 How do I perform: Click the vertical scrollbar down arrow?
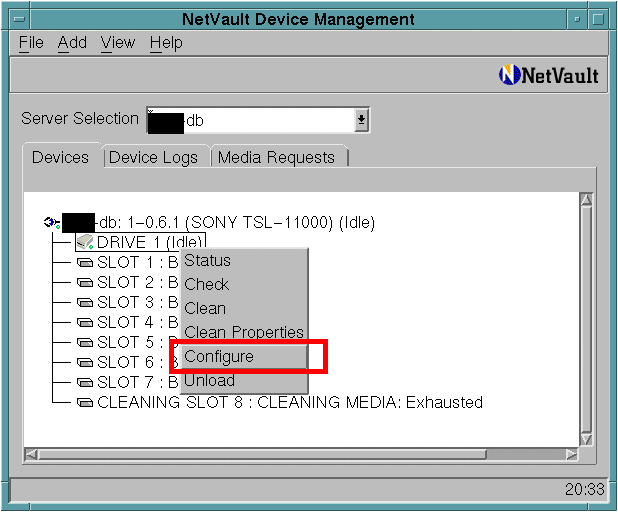586,439
